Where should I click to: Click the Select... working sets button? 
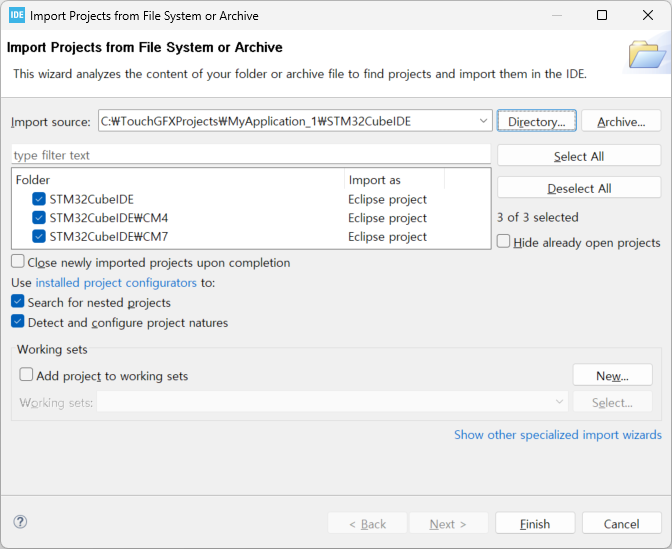click(x=612, y=402)
